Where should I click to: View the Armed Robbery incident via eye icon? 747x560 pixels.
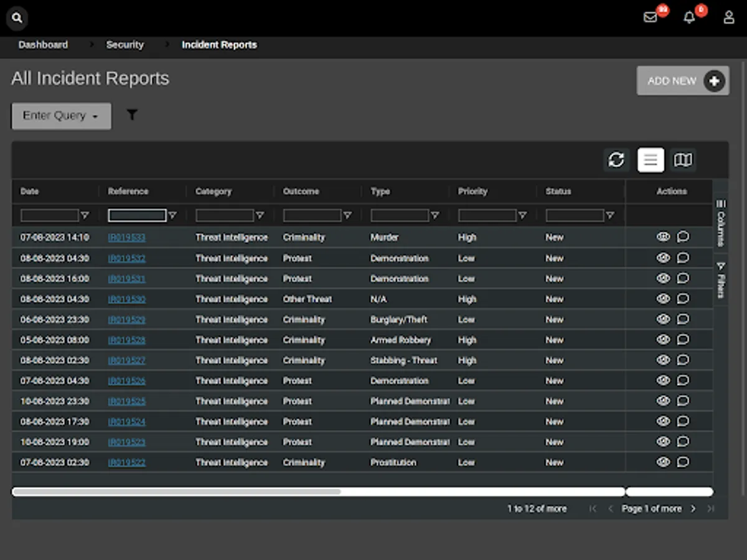click(x=663, y=340)
